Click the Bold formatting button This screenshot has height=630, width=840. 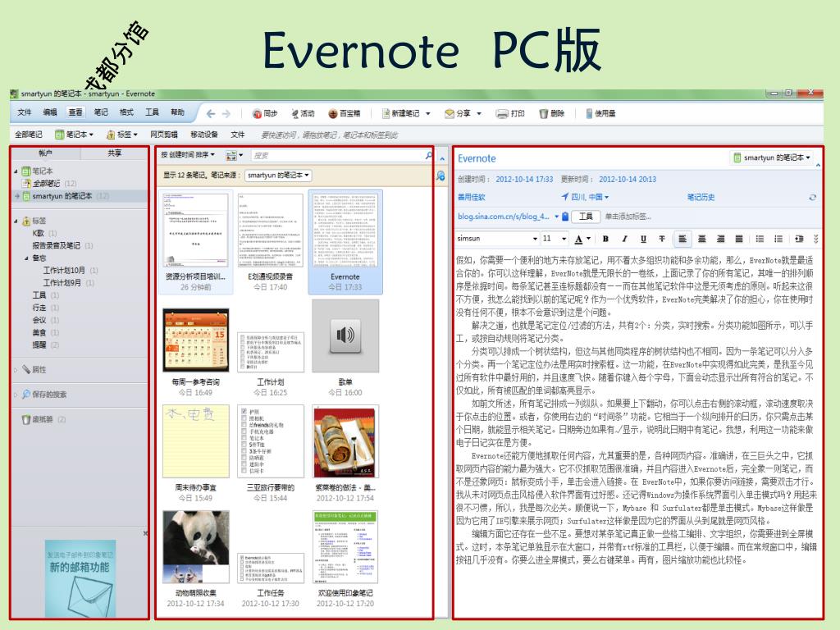pyautogui.click(x=605, y=239)
